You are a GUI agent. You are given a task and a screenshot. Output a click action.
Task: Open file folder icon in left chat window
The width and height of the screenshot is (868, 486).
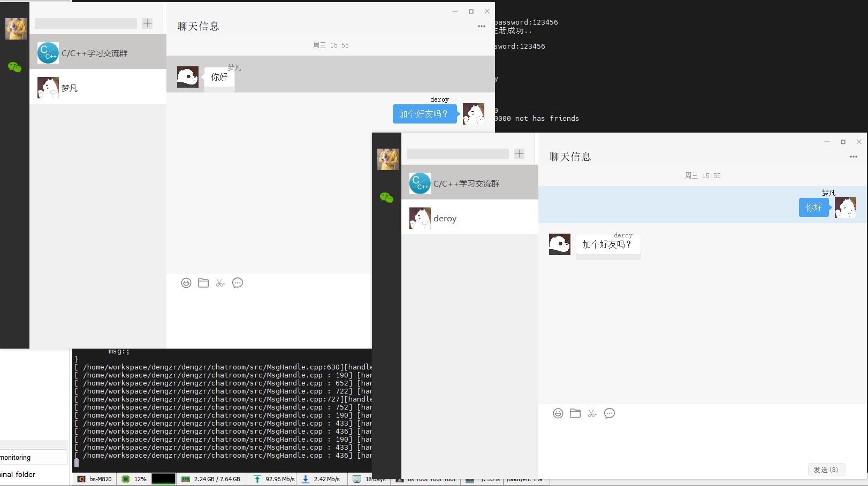click(203, 283)
